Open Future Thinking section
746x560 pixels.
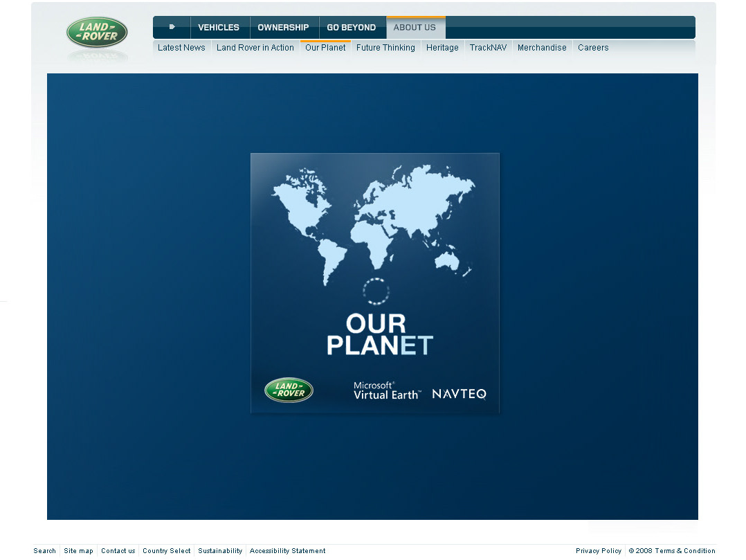coord(385,48)
